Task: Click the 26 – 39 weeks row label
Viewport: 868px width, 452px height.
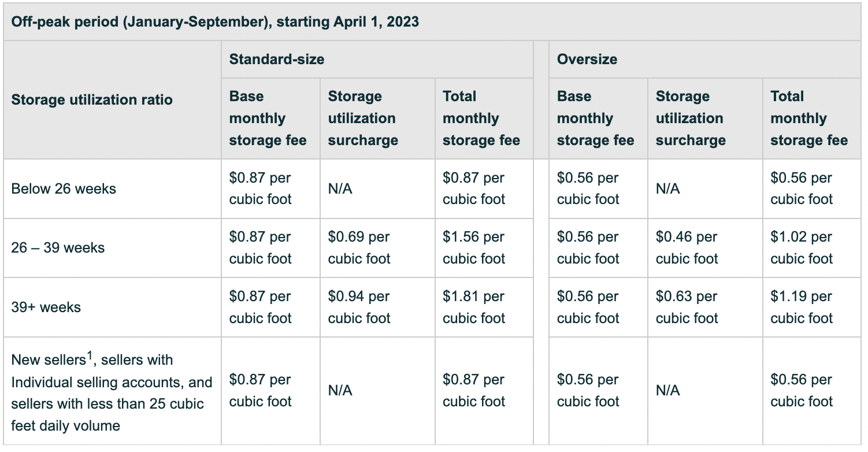Action: click(x=58, y=248)
